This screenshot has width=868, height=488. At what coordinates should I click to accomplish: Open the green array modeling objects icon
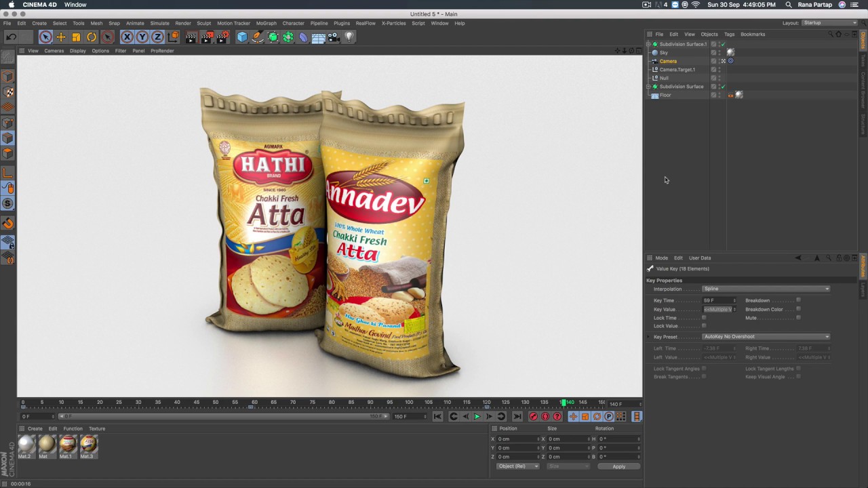click(x=288, y=37)
